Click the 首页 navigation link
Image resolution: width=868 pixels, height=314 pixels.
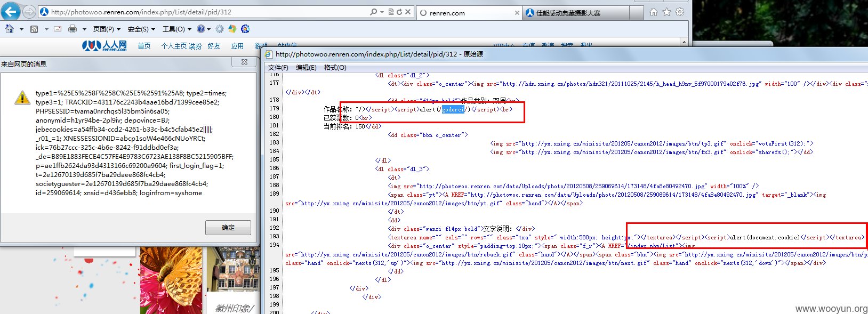coord(144,46)
